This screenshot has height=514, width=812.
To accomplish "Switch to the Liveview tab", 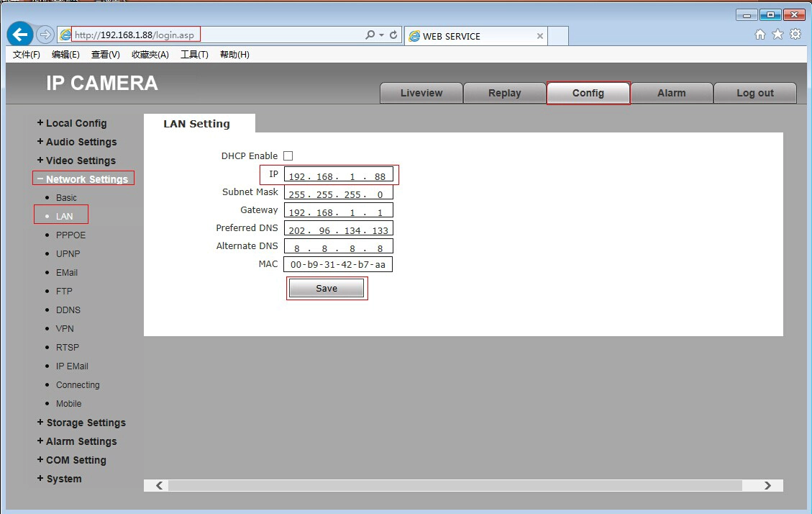I will point(421,93).
